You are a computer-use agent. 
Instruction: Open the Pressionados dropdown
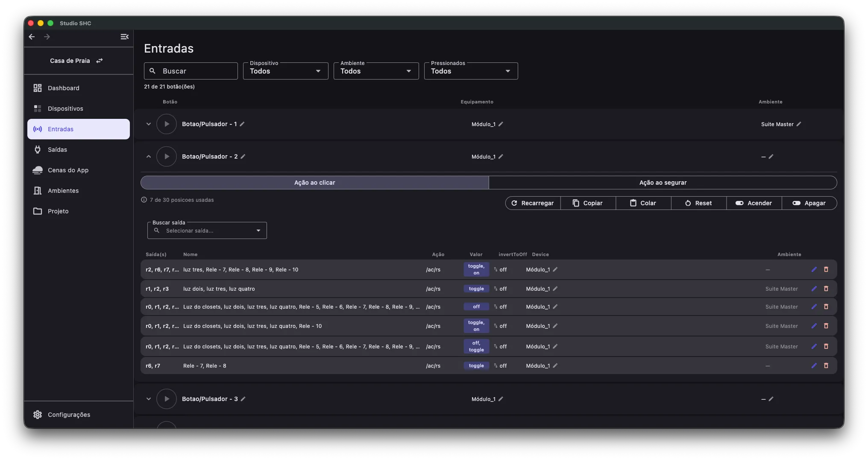coord(471,71)
